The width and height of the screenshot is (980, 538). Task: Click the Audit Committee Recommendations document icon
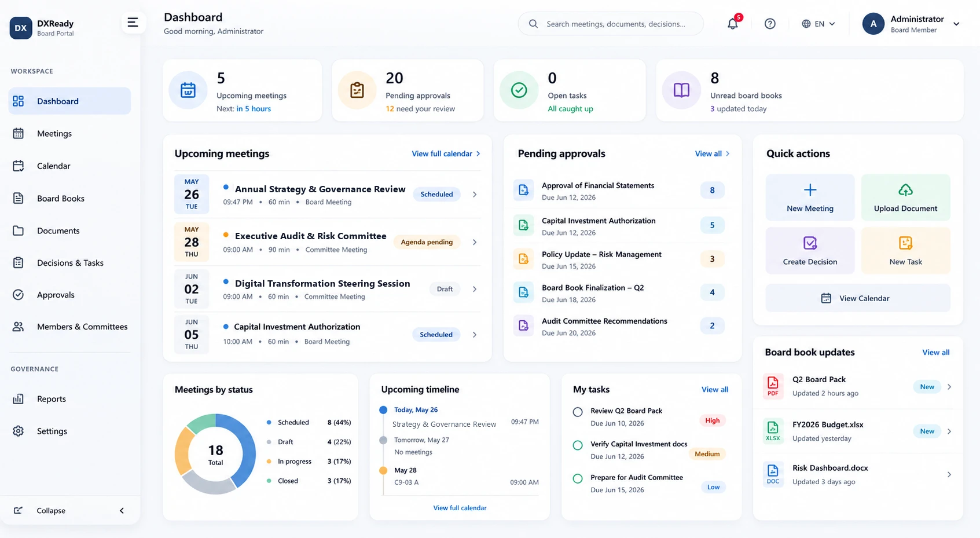click(x=523, y=325)
